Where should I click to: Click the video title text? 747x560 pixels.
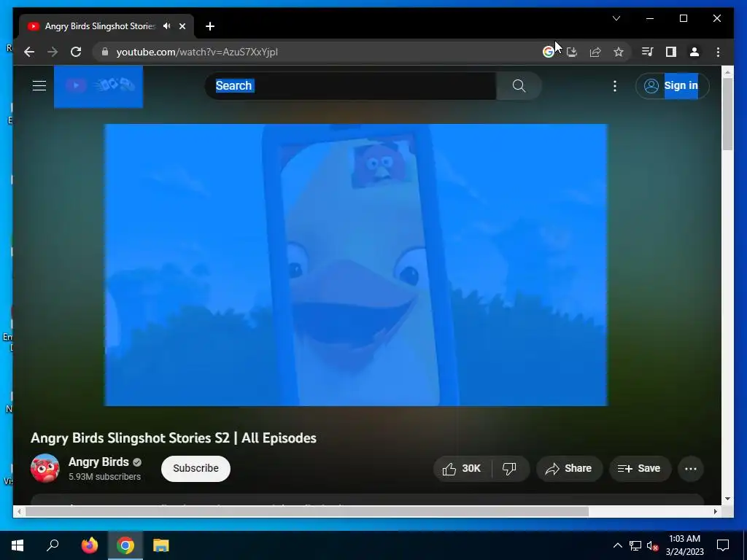pos(174,438)
